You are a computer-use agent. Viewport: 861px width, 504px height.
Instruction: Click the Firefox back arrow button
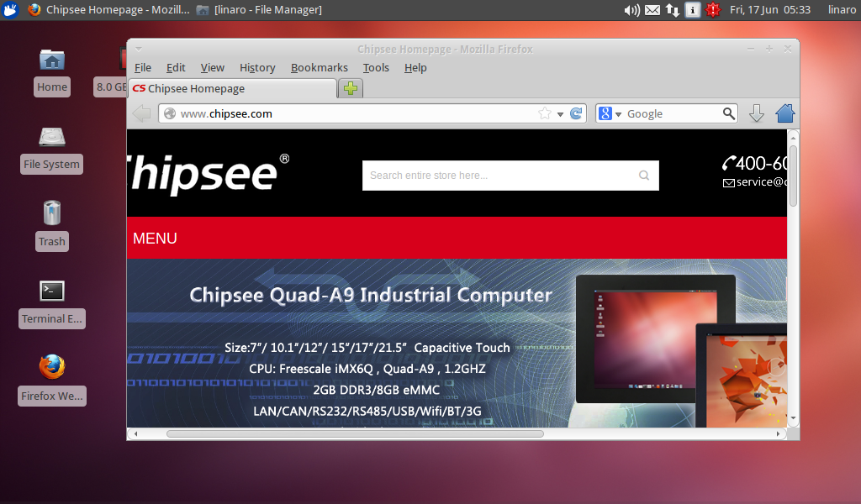141,113
